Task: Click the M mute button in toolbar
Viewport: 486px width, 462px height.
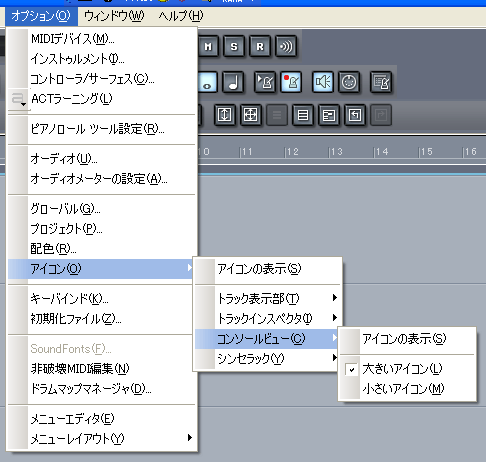Action: tap(208, 47)
